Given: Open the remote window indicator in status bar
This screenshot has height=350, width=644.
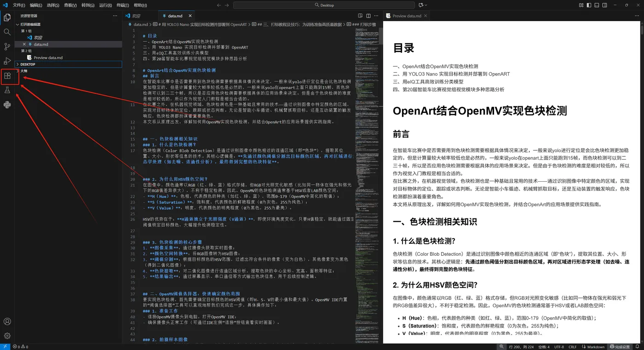Looking at the screenshot, I should pyautogui.click(x=5, y=346).
